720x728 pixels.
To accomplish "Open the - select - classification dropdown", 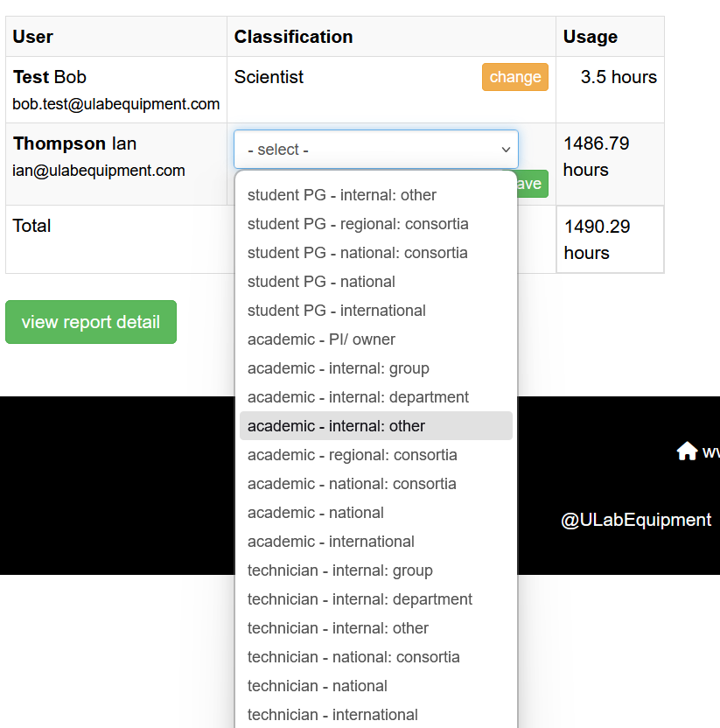I will [x=376, y=150].
